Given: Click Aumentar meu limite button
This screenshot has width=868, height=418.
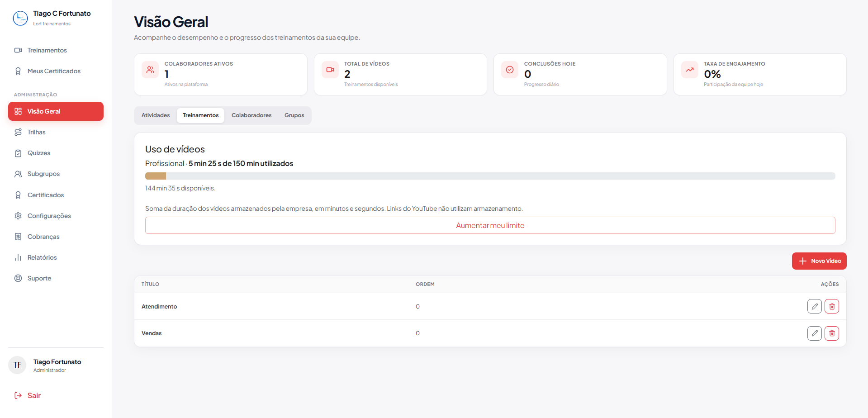Looking at the screenshot, I should click(x=490, y=225).
